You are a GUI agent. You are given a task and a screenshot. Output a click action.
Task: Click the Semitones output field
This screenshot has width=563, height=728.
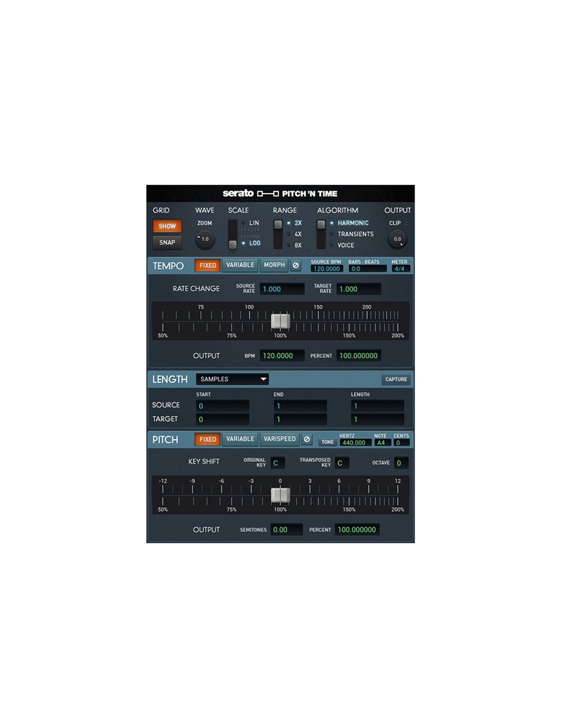click(287, 530)
